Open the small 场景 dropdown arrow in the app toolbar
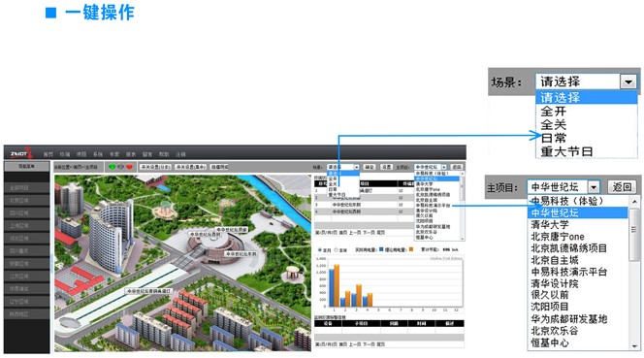Viewport: 644px width, 358px height. 357,167
